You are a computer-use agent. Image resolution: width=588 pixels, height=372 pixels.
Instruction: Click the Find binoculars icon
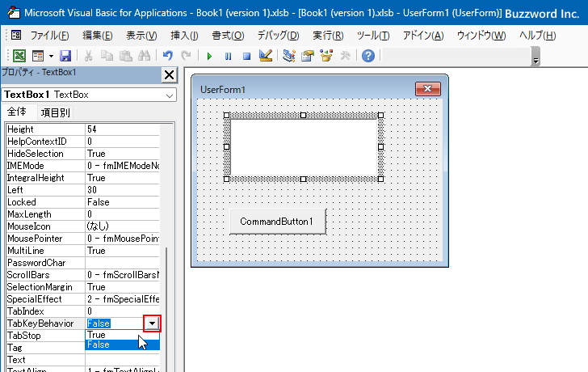pos(145,56)
